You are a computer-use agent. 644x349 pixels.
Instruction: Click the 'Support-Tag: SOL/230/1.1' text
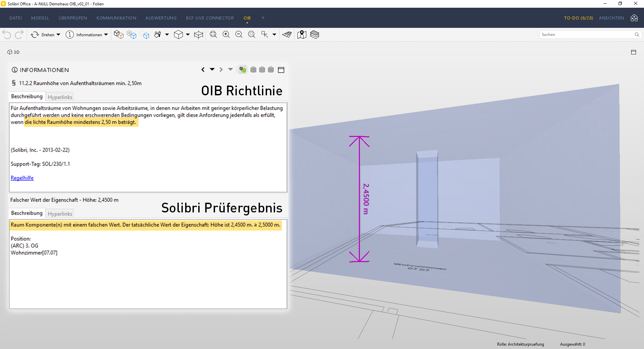point(40,164)
